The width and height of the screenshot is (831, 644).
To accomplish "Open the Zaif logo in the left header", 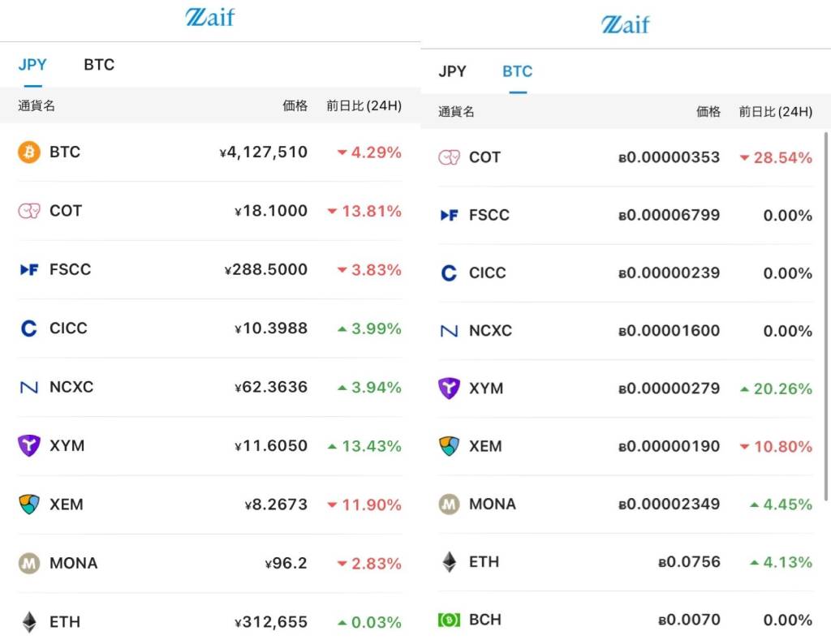I will [x=209, y=18].
